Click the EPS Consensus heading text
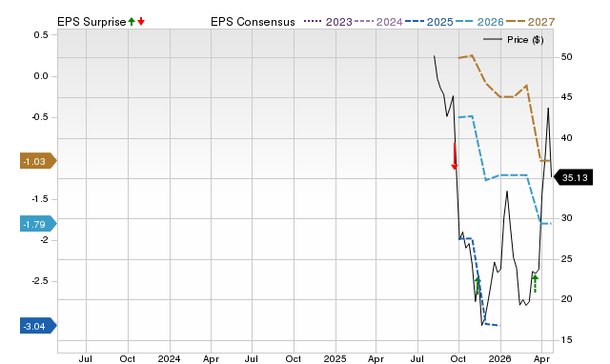Screen dimensions: 610x364 tap(253, 22)
